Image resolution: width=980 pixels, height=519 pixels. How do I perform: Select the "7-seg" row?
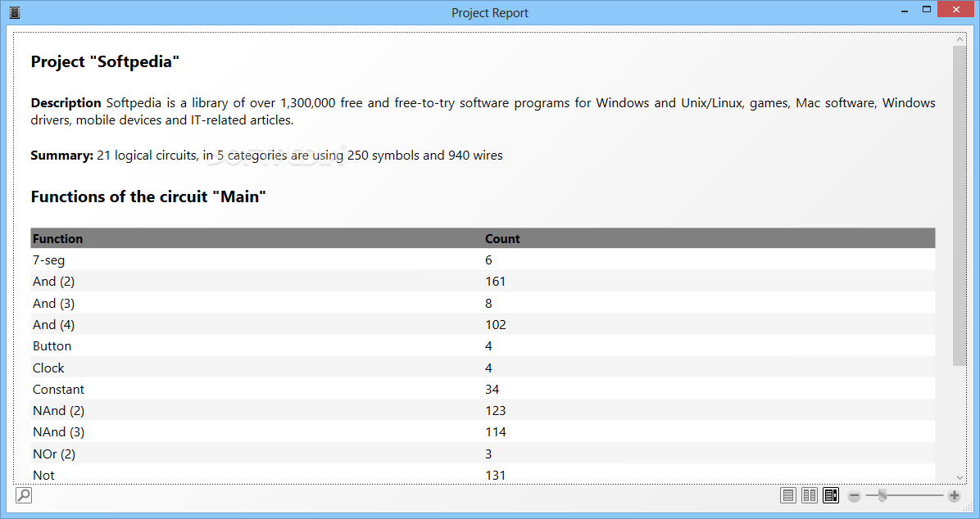pyautogui.click(x=483, y=259)
